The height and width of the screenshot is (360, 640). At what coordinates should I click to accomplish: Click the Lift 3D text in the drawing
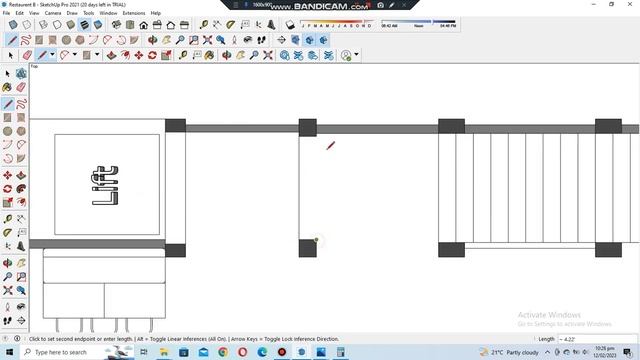coord(105,185)
